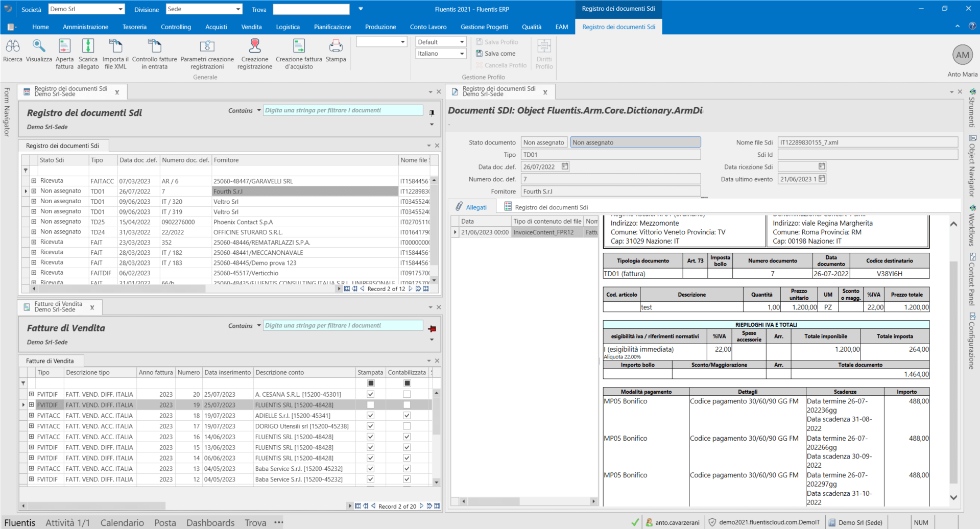Open the Gestione Progetti menu
This screenshot has height=529, width=980.
point(484,27)
